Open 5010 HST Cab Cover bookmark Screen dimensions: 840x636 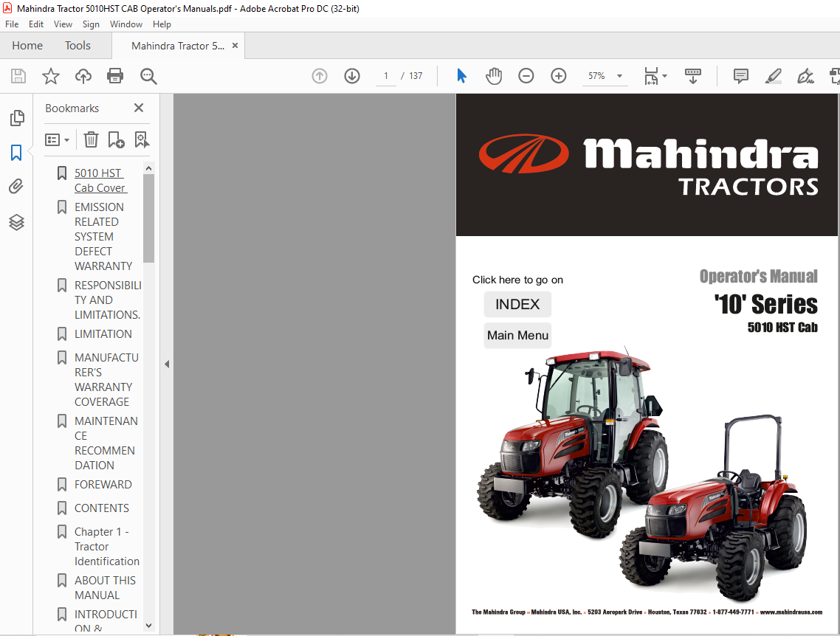click(100, 181)
